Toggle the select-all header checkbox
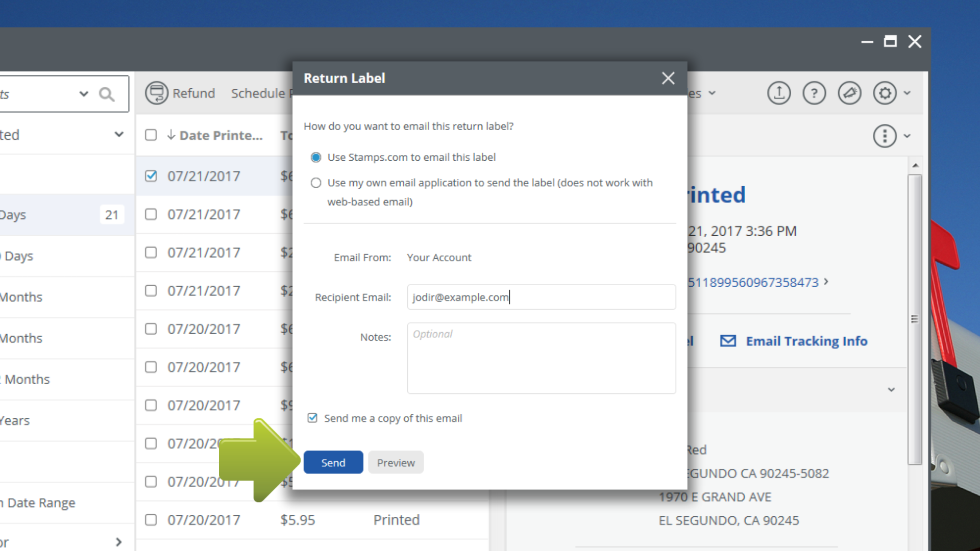This screenshot has width=980, height=551. (x=151, y=135)
